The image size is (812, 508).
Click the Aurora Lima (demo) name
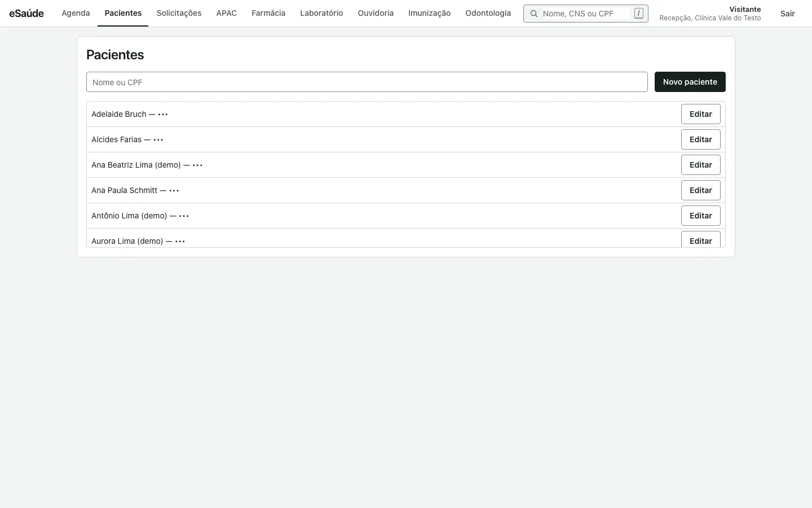(x=127, y=241)
